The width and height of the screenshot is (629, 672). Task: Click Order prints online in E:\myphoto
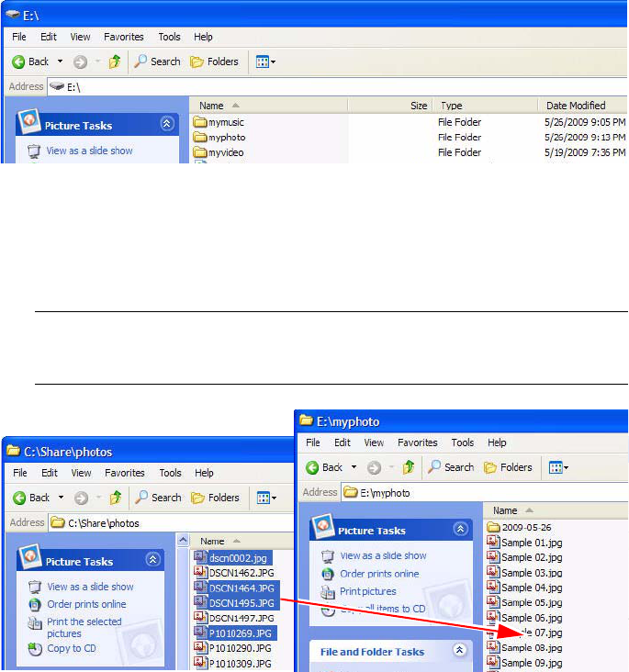click(379, 574)
